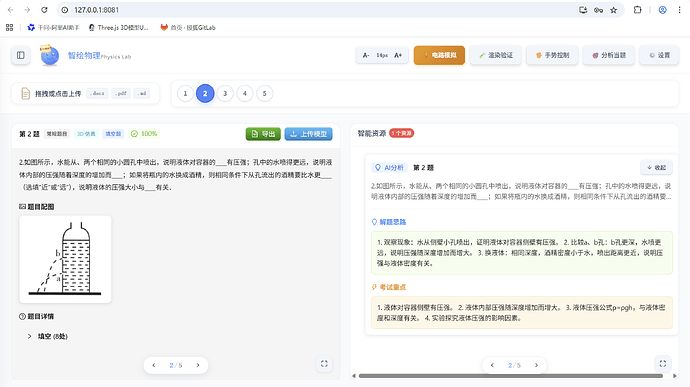This screenshot has height=387, width=690.
Task: Click the 考试重点 lightning heading
Action: point(389,287)
